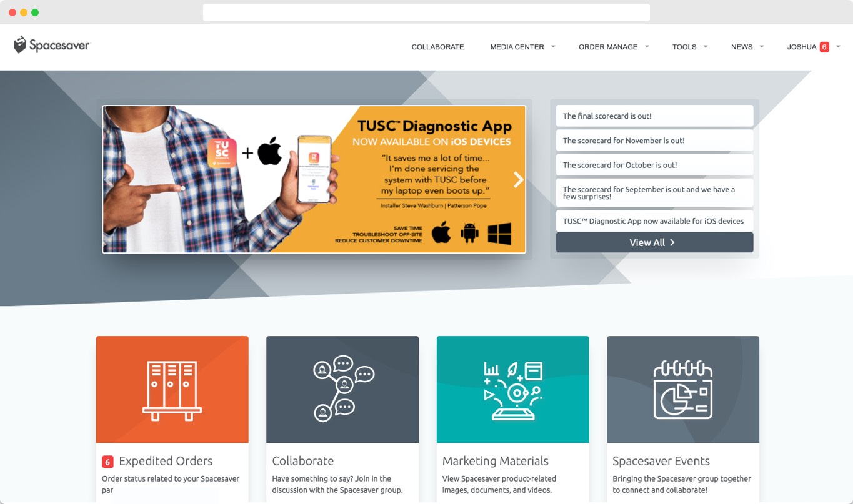
Task: Expand the Order Manage dropdown arrow
Action: pos(647,46)
